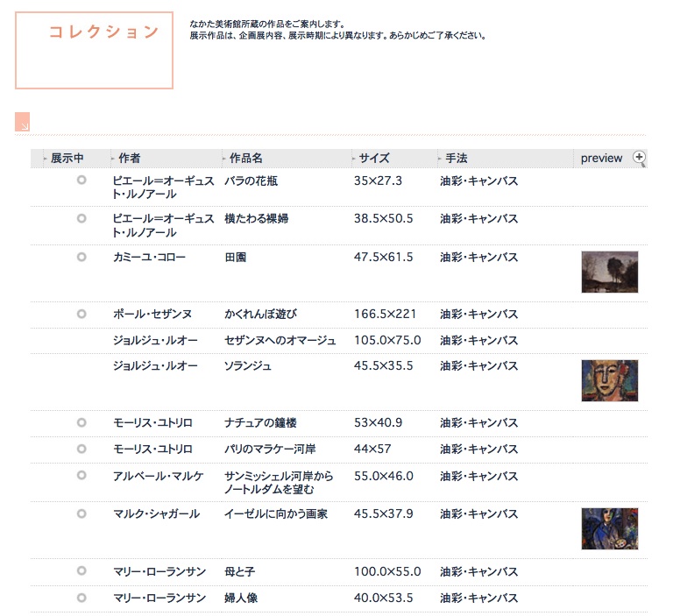Screen dimensions: 673x616
Task: Click artist マリー・ローランサン in 母と子 row
Action: (159, 571)
